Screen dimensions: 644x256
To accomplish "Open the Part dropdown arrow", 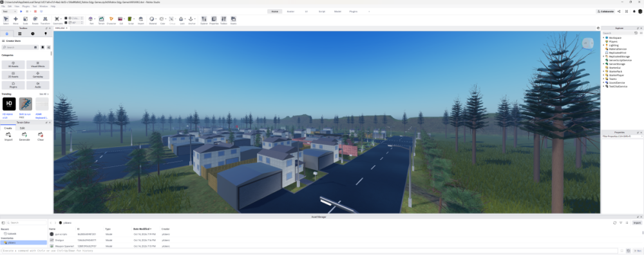I will tap(95, 19).
